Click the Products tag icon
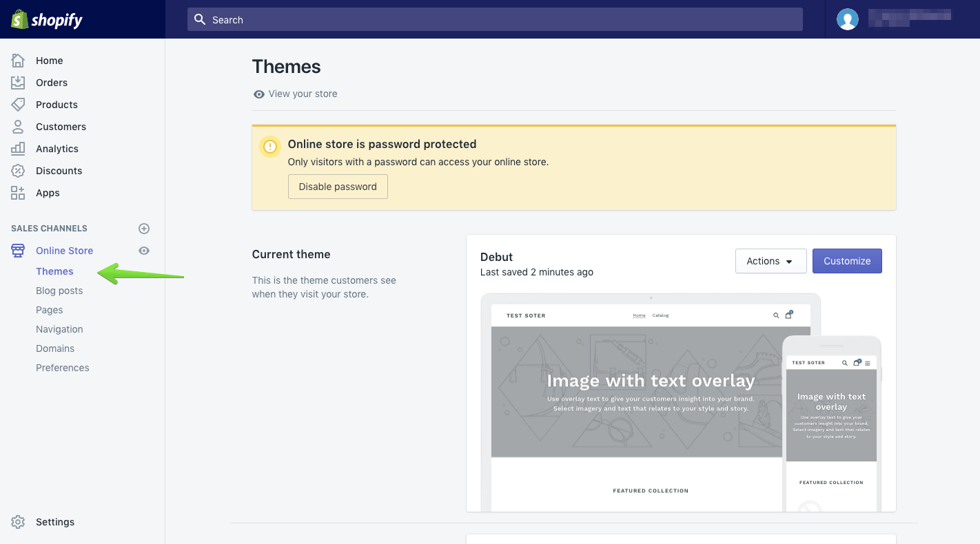 pyautogui.click(x=18, y=105)
